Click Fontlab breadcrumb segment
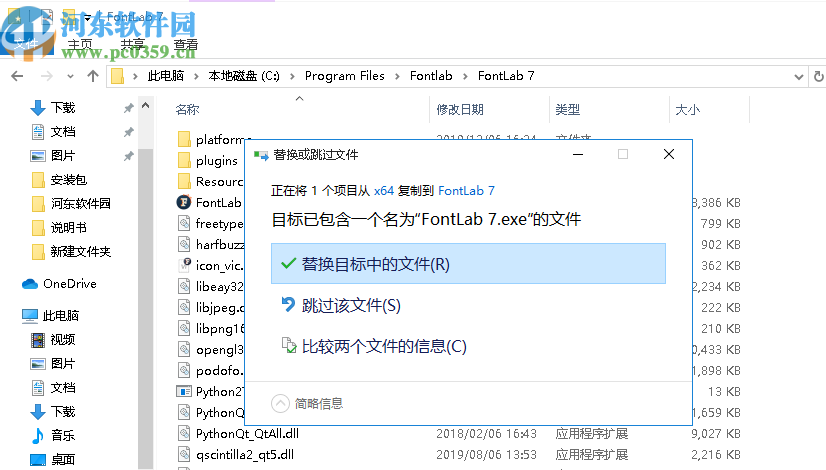This screenshot has height=470, width=826. coord(431,76)
